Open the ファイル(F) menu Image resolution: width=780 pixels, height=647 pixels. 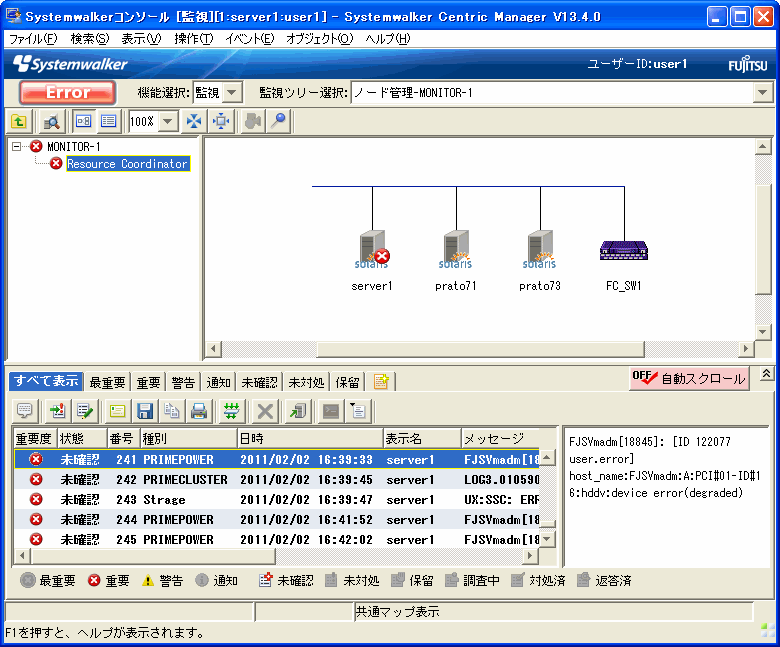click(33, 39)
